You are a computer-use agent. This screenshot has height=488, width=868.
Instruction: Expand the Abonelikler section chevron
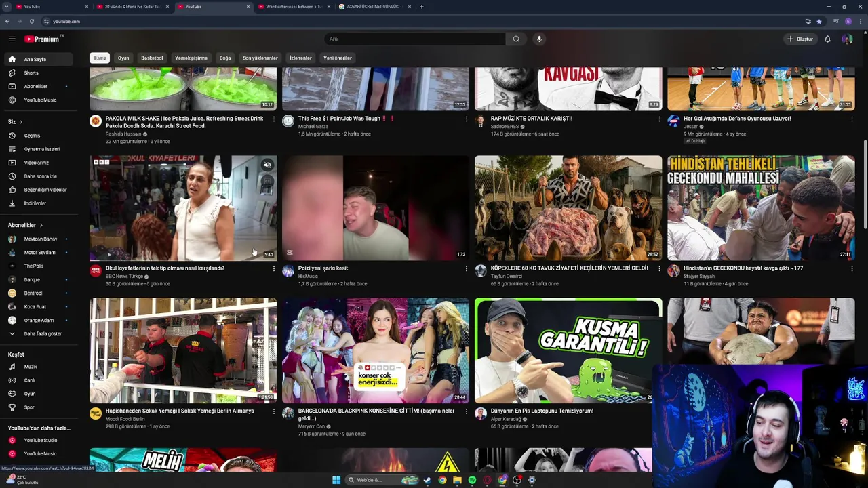[41, 225]
